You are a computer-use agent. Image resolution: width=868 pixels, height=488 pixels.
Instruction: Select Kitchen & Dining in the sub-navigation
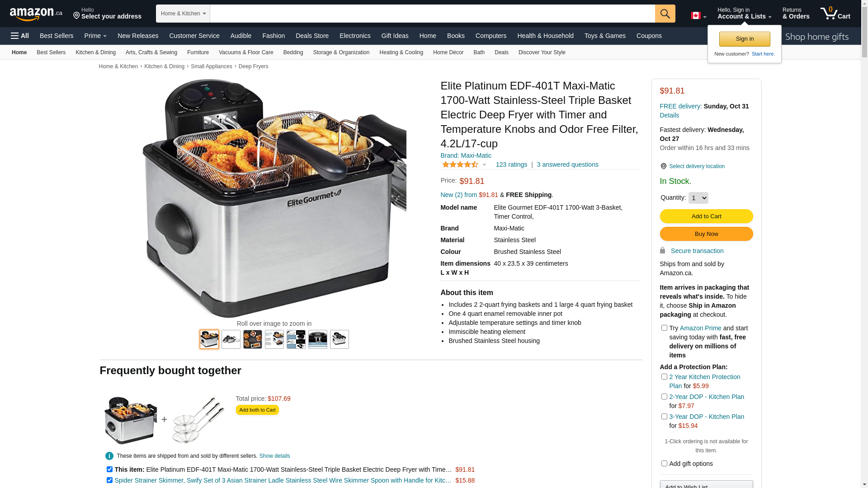point(95,52)
